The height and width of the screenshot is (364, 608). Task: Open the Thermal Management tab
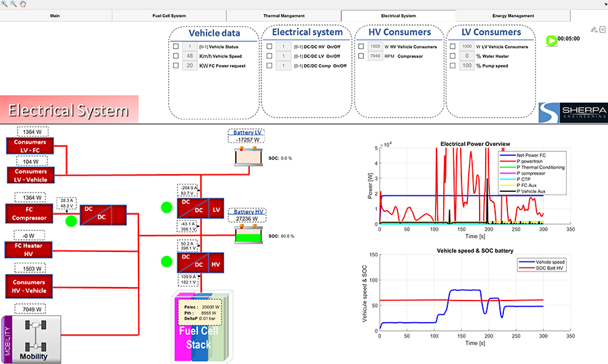coord(284,16)
